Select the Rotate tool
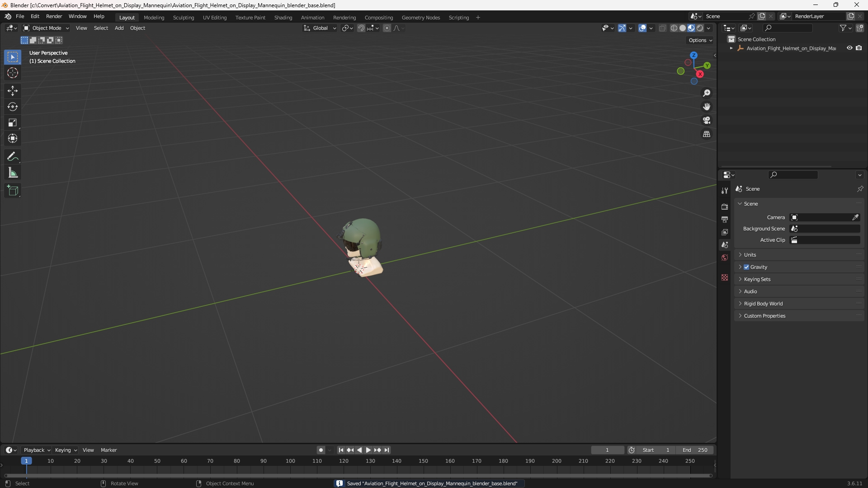The width and height of the screenshot is (868, 488). pos(13,107)
